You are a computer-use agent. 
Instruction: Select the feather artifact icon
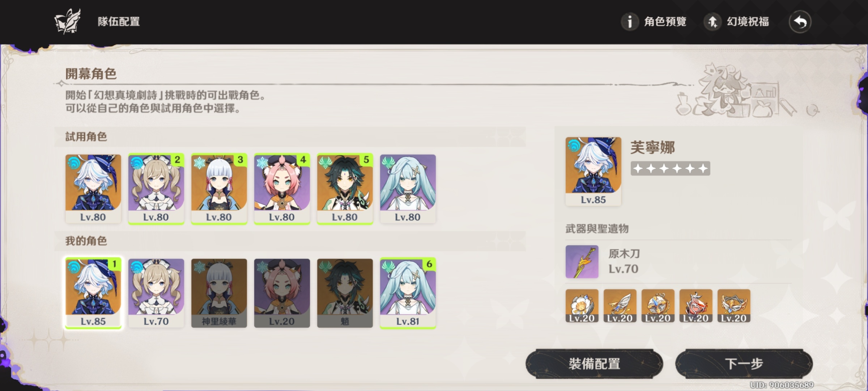pyautogui.click(x=620, y=306)
